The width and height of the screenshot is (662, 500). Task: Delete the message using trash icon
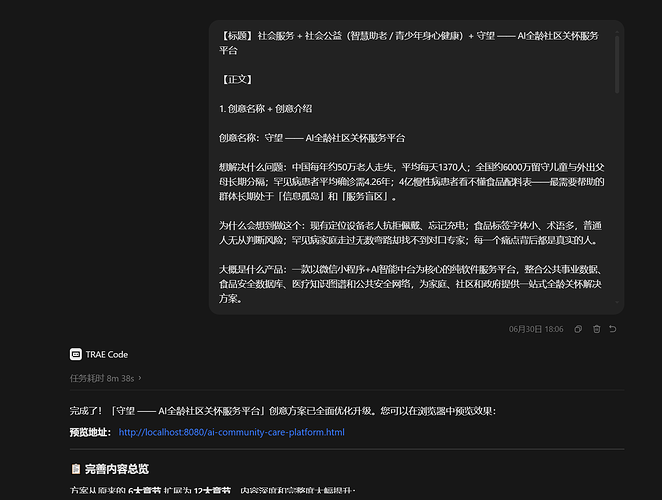point(596,329)
